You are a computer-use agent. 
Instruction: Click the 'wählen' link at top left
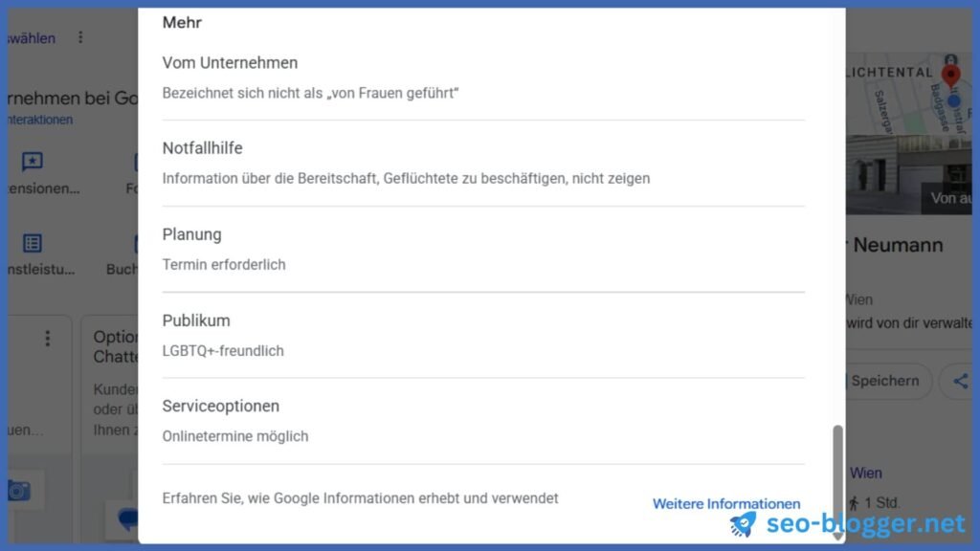coord(32,38)
